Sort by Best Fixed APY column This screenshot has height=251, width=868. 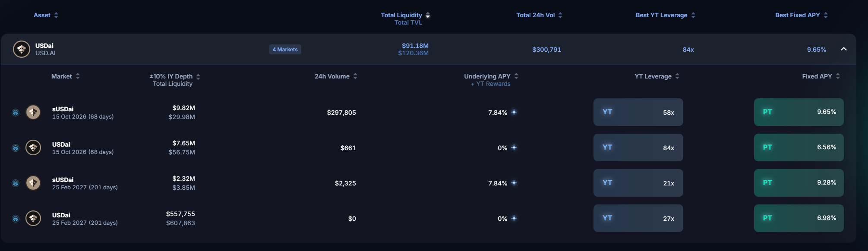802,15
